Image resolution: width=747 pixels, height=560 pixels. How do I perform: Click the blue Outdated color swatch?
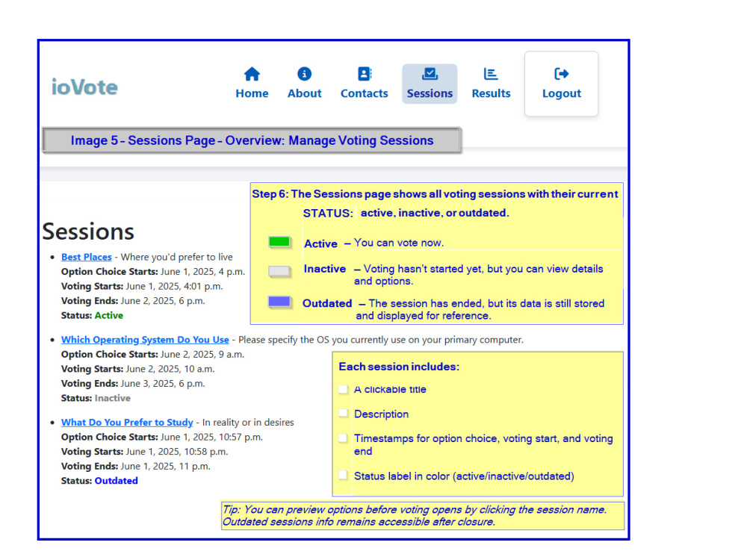pos(279,302)
